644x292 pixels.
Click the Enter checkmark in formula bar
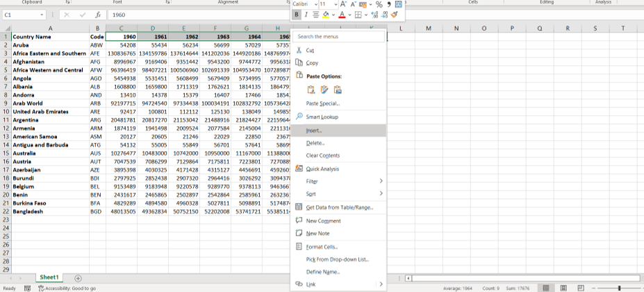click(83, 15)
